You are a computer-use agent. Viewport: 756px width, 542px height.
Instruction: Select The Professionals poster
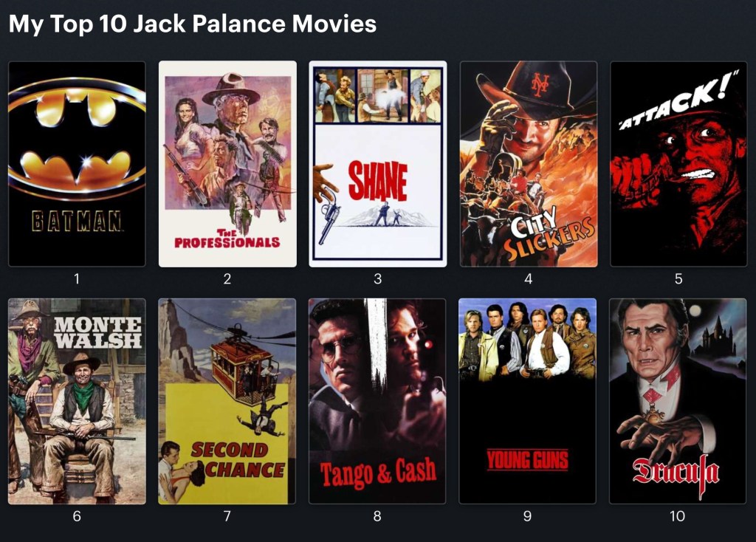pyautogui.click(x=227, y=164)
